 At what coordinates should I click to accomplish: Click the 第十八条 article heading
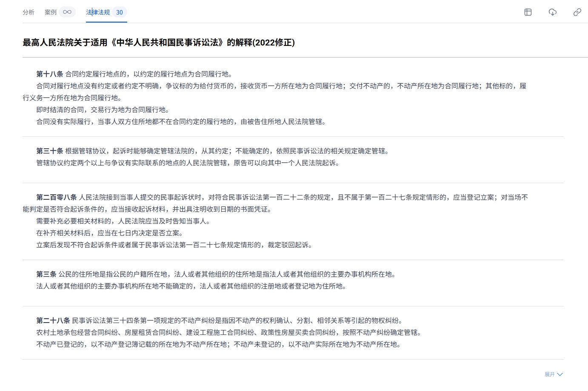[49, 74]
